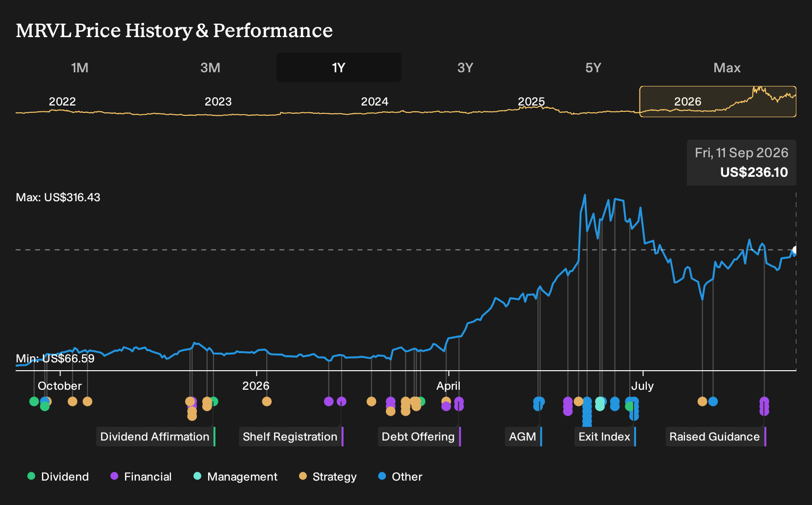The image size is (812, 505).
Task: Select the orange strategy marker below 2026 label
Action: (x=267, y=401)
